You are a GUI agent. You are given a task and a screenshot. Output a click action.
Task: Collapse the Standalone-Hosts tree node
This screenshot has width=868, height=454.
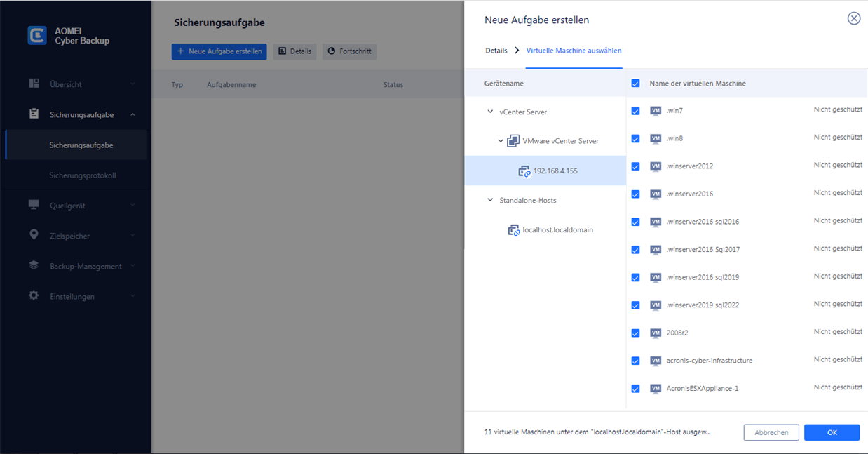coord(490,200)
